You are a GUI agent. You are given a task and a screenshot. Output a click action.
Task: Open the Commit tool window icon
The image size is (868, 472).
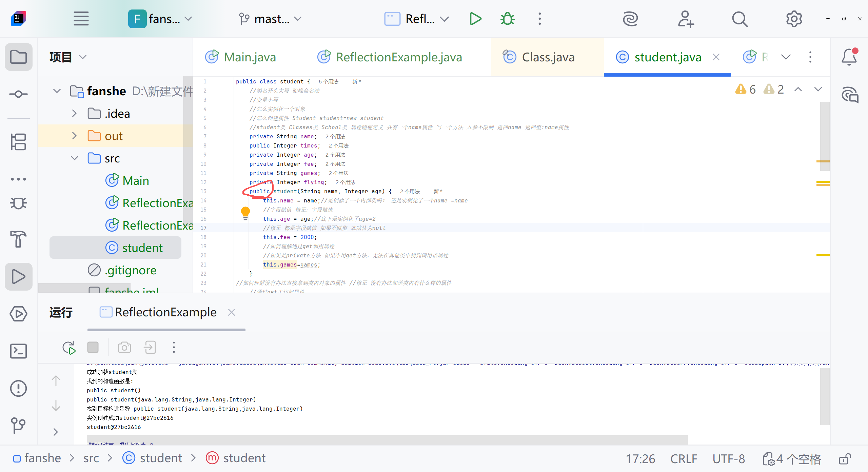tap(18, 94)
